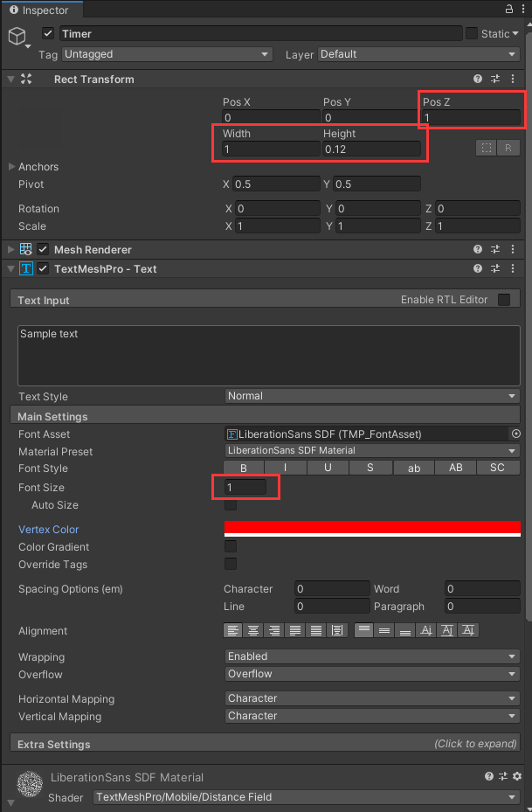Viewport: 532px width, 812px height.
Task: Click the raw edit mode R button
Action: tap(508, 148)
